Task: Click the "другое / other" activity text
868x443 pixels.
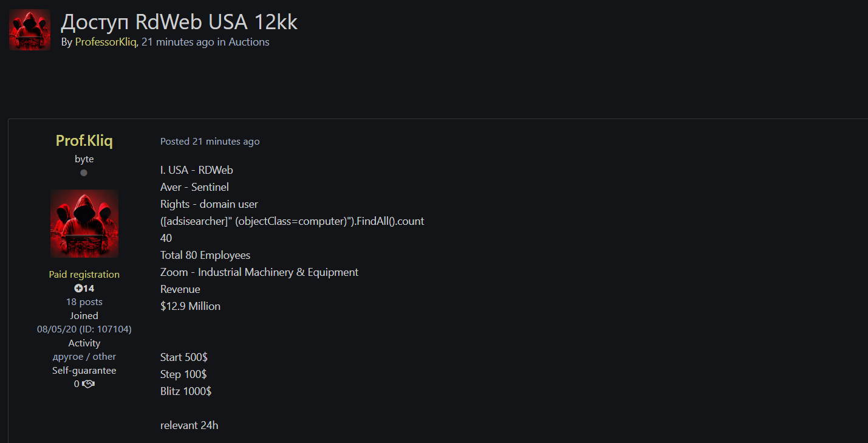Action: 84,356
